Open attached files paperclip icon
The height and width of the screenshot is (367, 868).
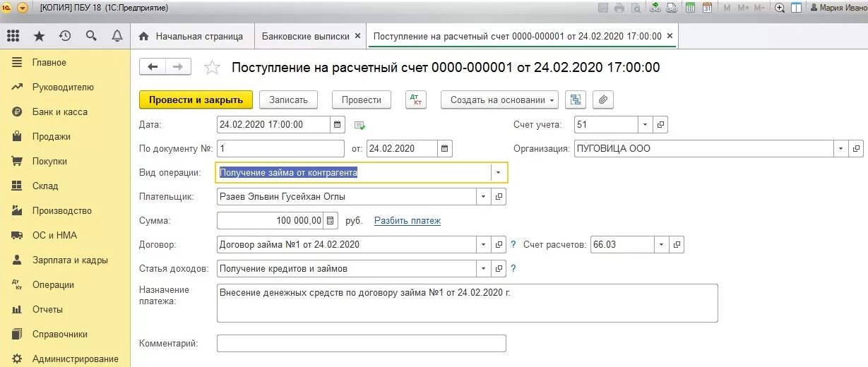point(602,100)
